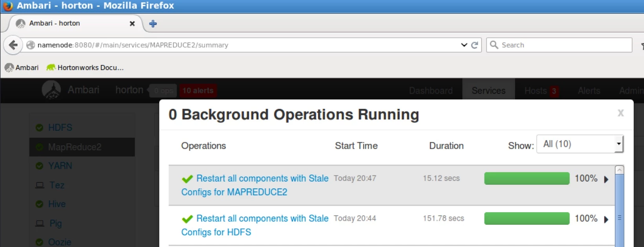The width and height of the screenshot is (644, 247).
Task: Click the YARN green status icon
Action: coord(39,166)
